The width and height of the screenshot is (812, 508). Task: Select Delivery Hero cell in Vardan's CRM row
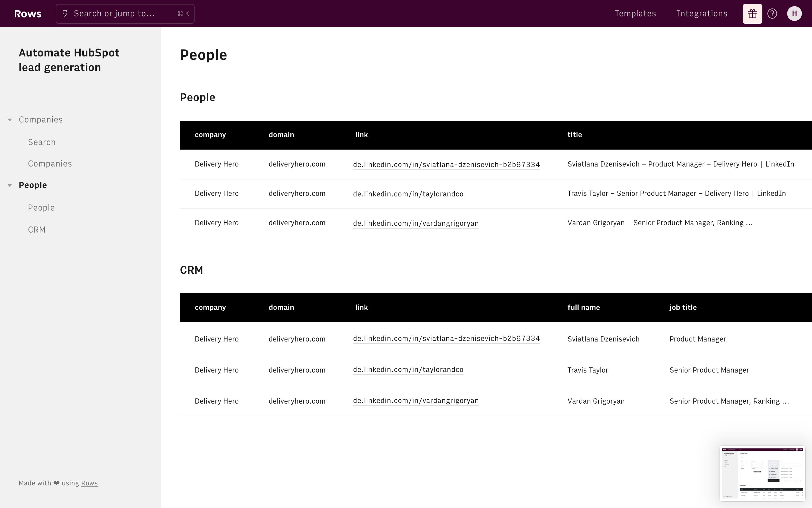coord(217,401)
